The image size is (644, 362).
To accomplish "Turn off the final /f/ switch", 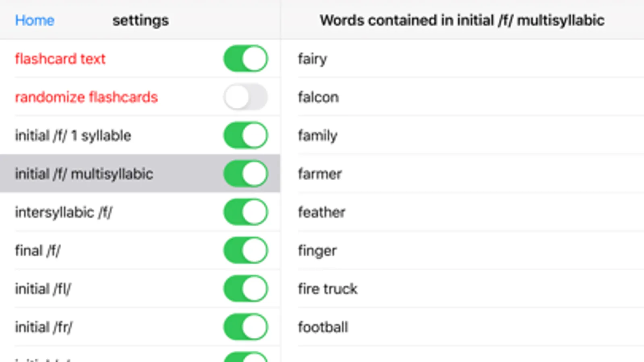I will coord(246,250).
